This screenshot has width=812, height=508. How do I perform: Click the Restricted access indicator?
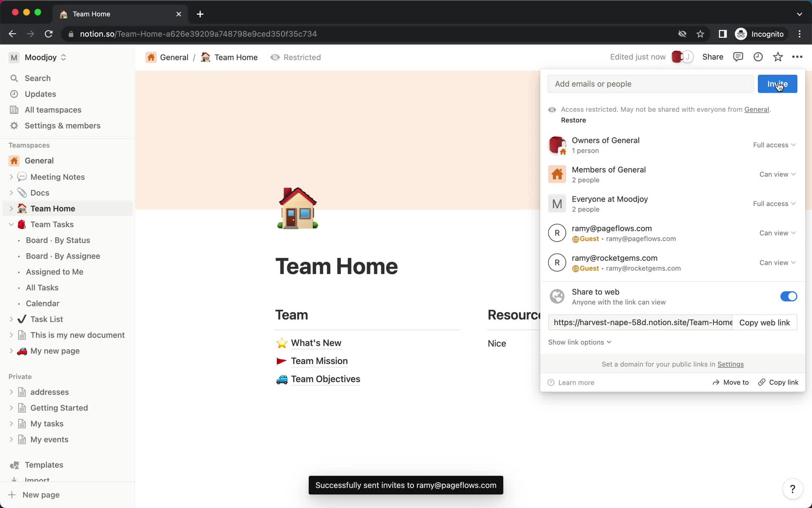[x=295, y=57]
